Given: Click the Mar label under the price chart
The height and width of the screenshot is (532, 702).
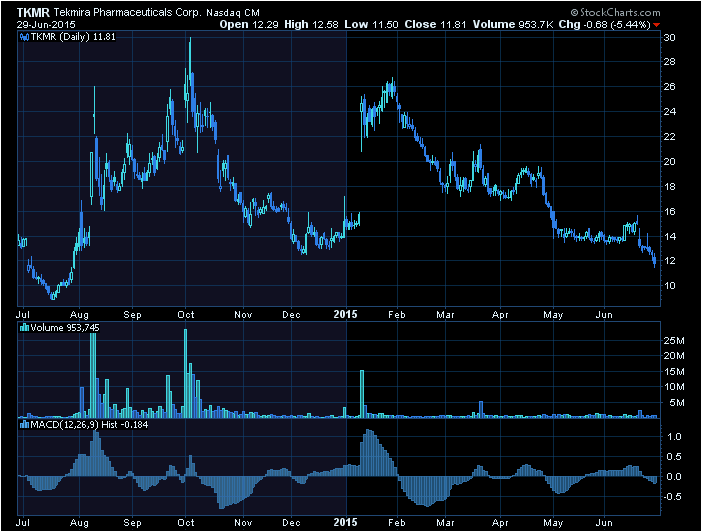Looking at the screenshot, I should point(445,315).
